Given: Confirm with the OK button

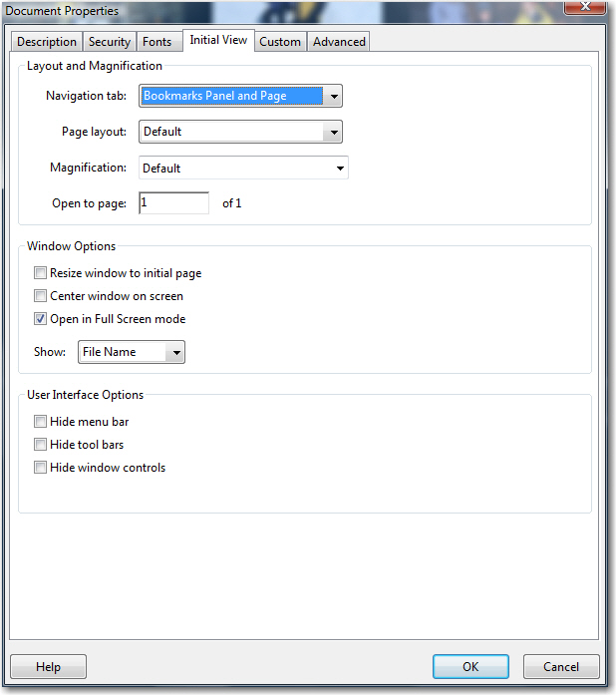Looking at the screenshot, I should 470,667.
